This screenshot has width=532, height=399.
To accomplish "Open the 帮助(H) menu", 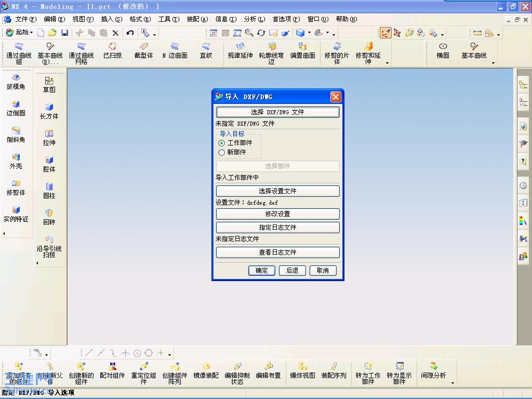I will click(x=347, y=19).
